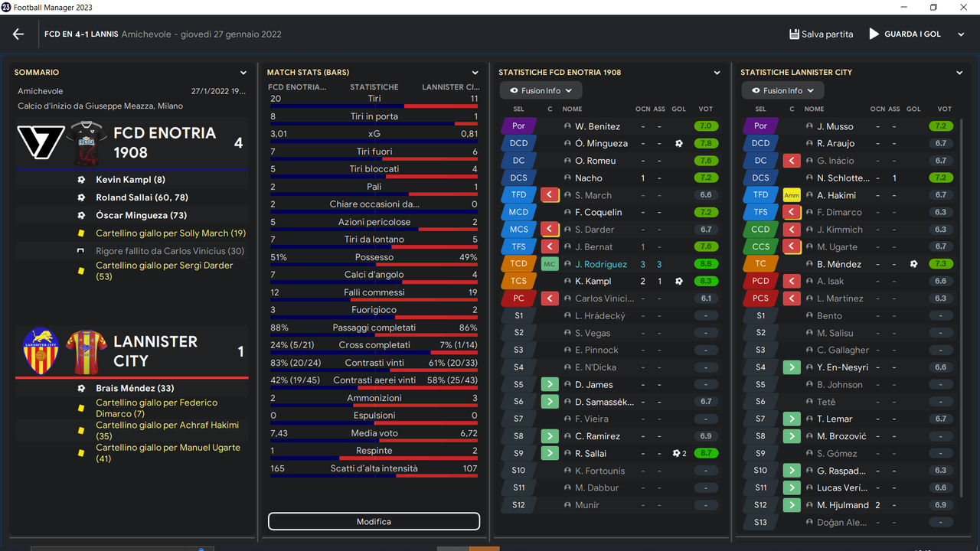Image resolution: width=980 pixels, height=551 pixels.
Task: Click the red substitution arrow for A. Isak
Action: [x=792, y=281]
